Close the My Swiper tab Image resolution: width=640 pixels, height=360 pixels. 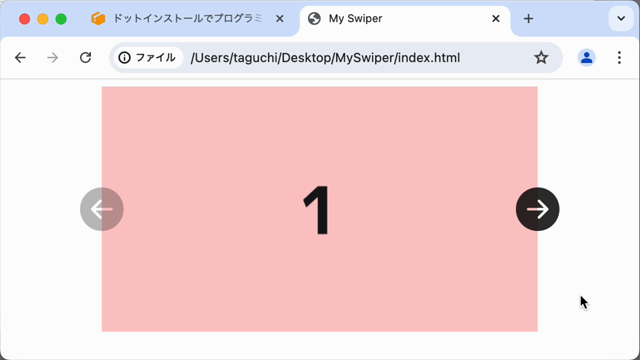point(496,19)
